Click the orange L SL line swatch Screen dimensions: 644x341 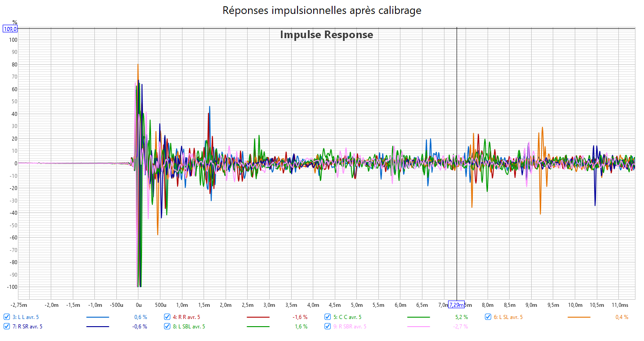pyautogui.click(x=578, y=317)
